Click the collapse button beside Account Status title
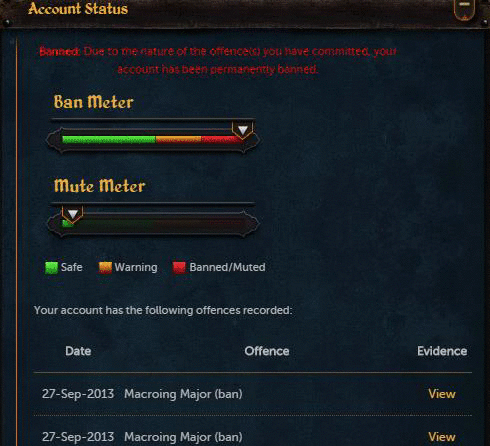 (464, 9)
